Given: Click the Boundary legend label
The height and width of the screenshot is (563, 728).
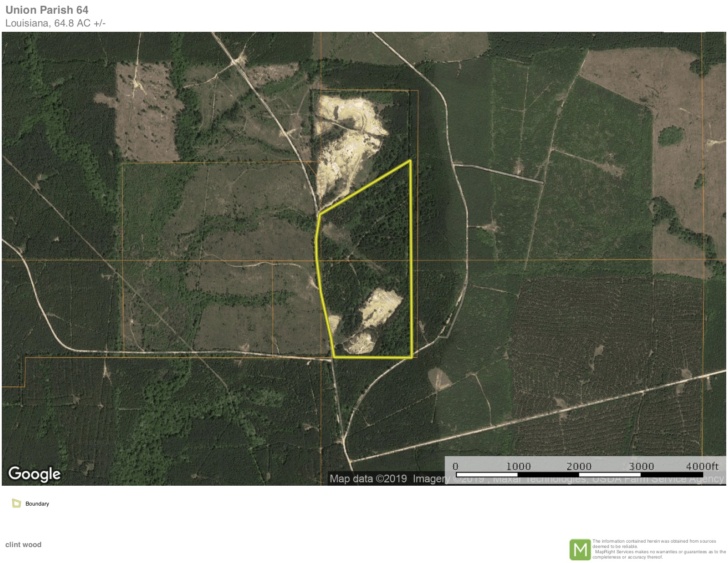Looking at the screenshot, I should [x=37, y=504].
